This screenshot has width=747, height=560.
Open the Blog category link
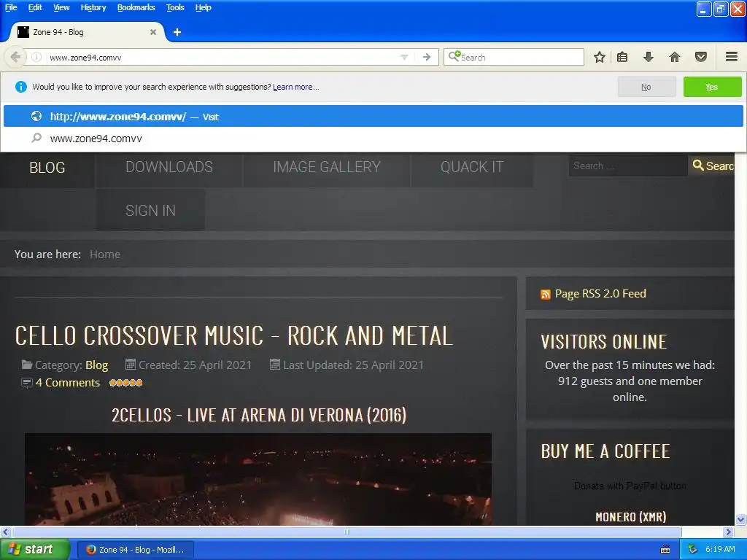pyautogui.click(x=97, y=365)
